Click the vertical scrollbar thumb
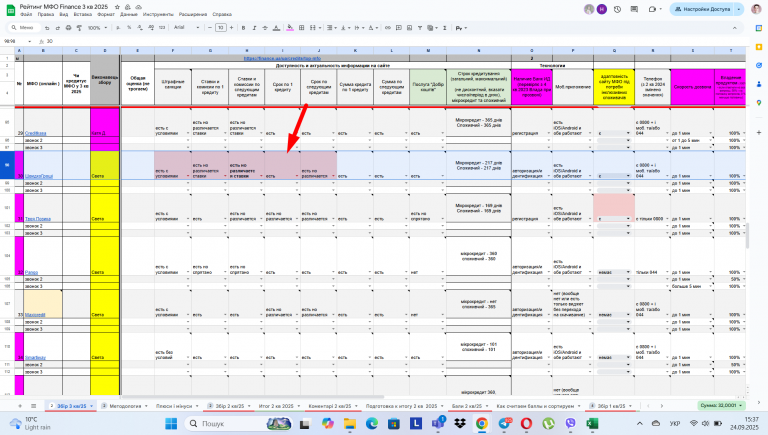 click(747, 236)
